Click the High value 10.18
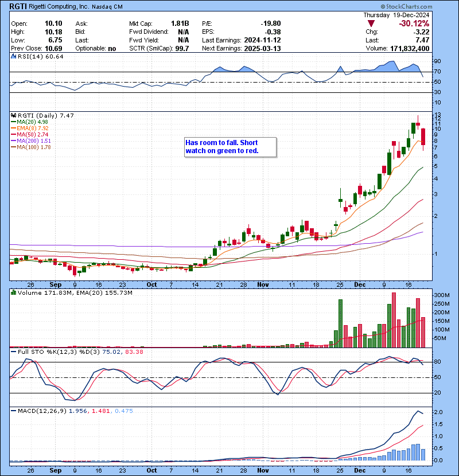The image size is (459, 476). pos(53,32)
